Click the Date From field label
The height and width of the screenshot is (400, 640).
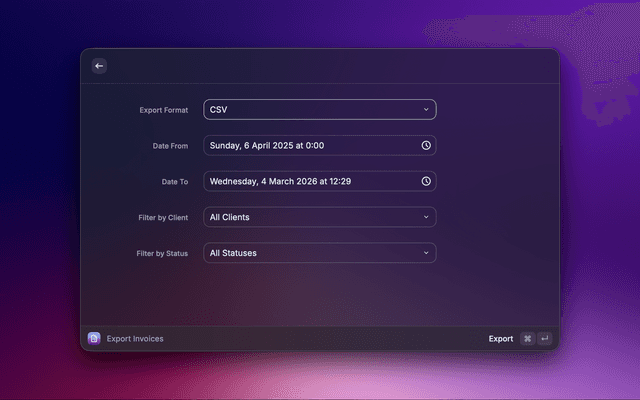[x=169, y=146]
